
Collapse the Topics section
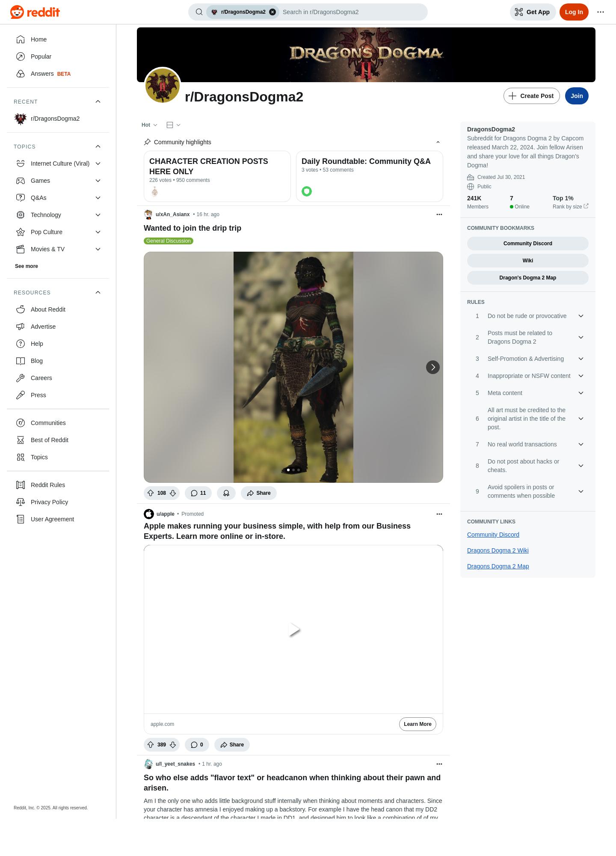point(98,146)
